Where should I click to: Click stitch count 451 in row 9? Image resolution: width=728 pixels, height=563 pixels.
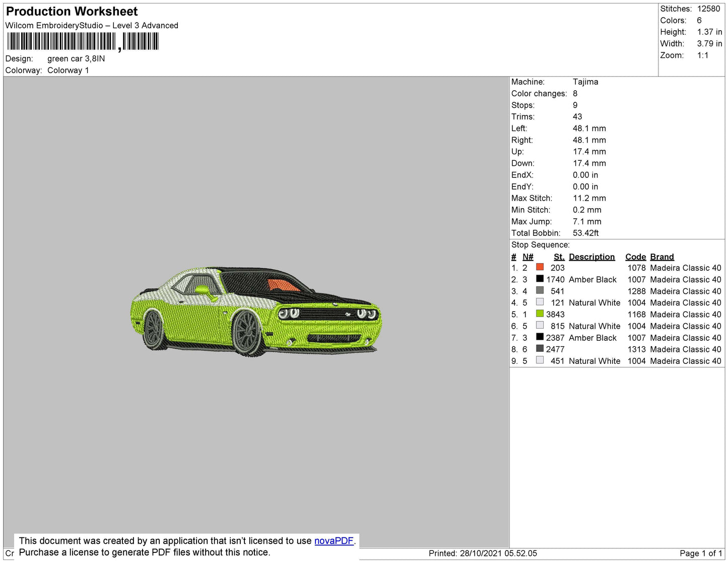[558, 361]
